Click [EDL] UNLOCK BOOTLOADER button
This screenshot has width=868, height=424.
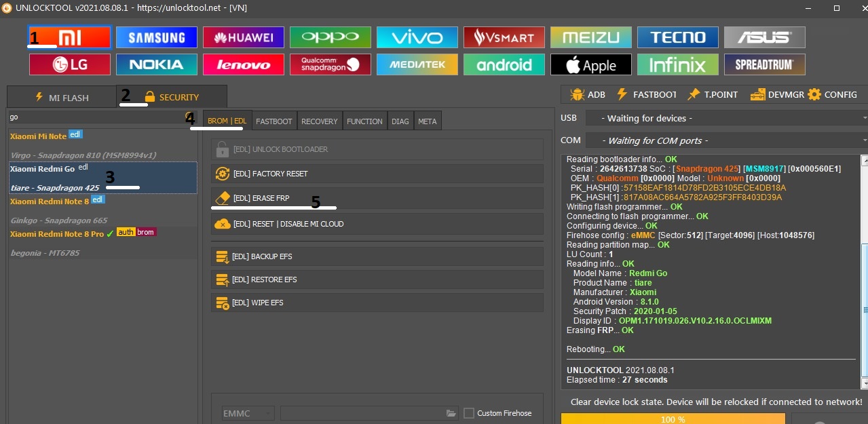[377, 149]
